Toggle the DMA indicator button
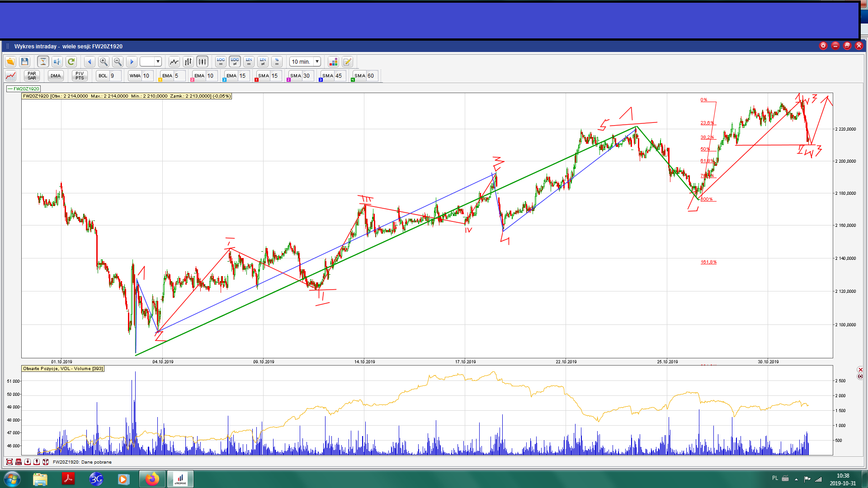868x488 pixels. tap(56, 75)
